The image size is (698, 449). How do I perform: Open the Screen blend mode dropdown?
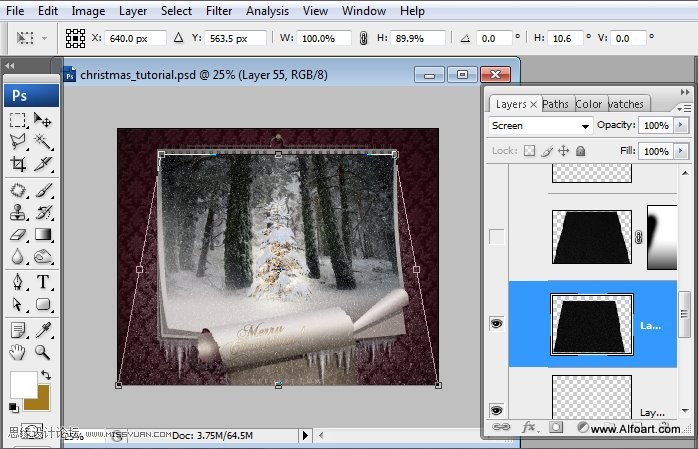pos(540,126)
